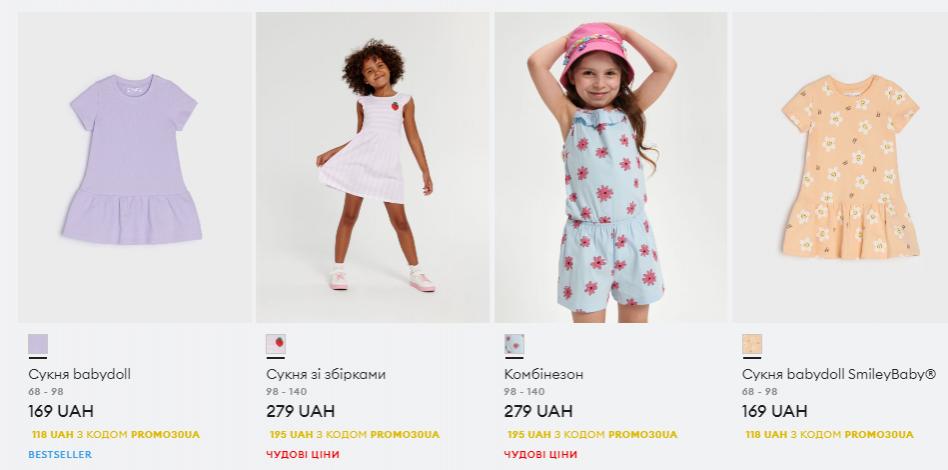Click the BESTSELLER label
The width and height of the screenshot is (948, 470).
click(x=60, y=454)
